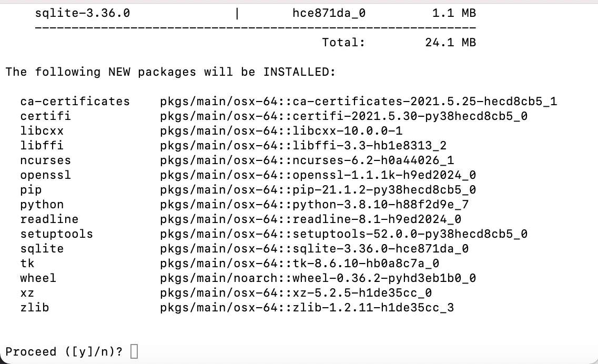Click the pip package name in list
The image size is (598, 364).
tap(31, 190)
